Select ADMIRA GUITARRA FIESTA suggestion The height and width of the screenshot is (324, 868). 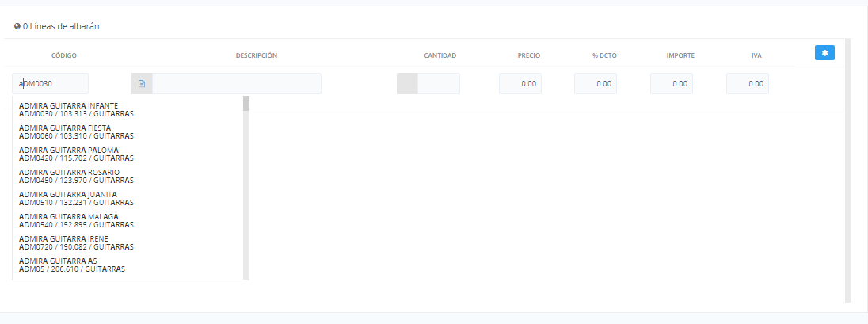(128, 132)
